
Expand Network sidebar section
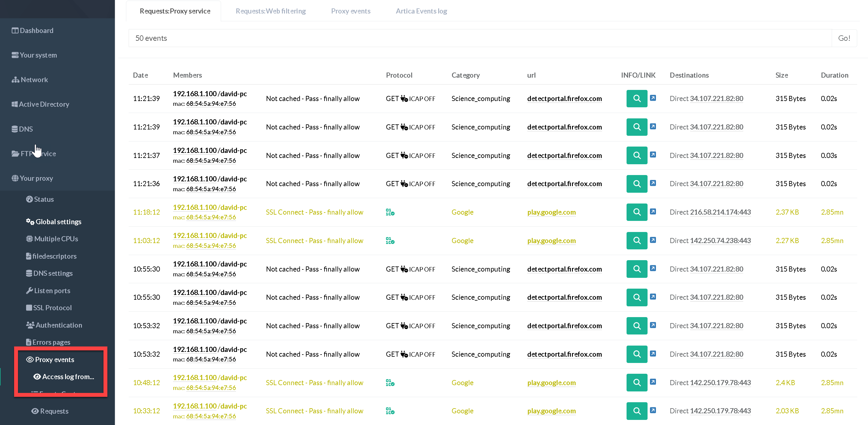(34, 79)
